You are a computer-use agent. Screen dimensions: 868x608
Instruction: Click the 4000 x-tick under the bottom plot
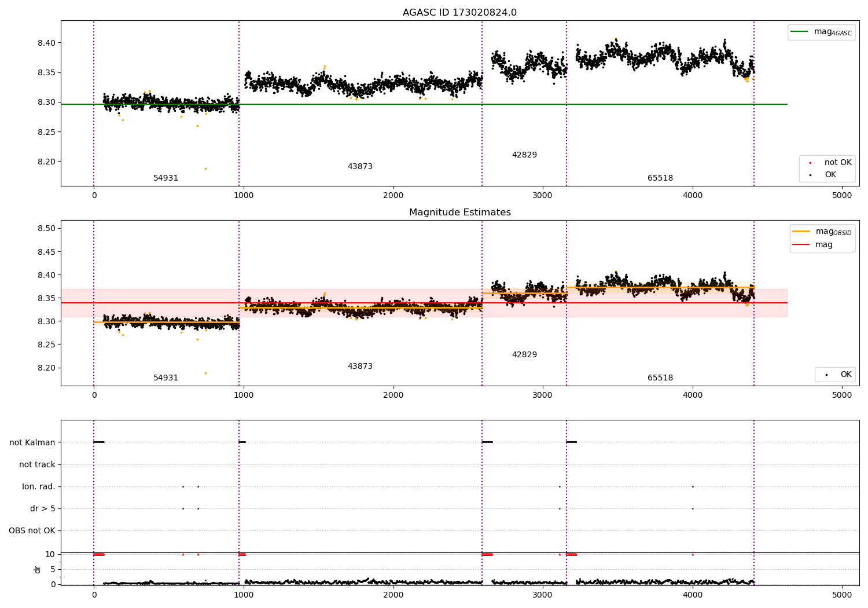[693, 595]
